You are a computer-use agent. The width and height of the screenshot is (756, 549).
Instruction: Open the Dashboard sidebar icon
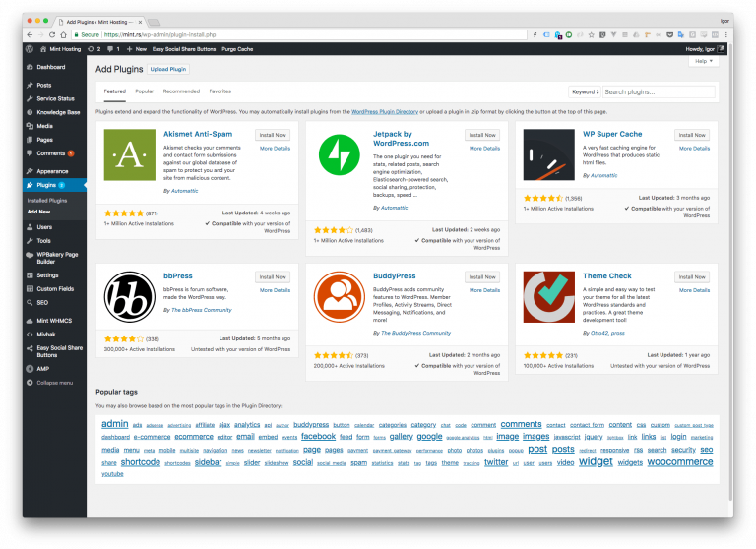pos(30,67)
